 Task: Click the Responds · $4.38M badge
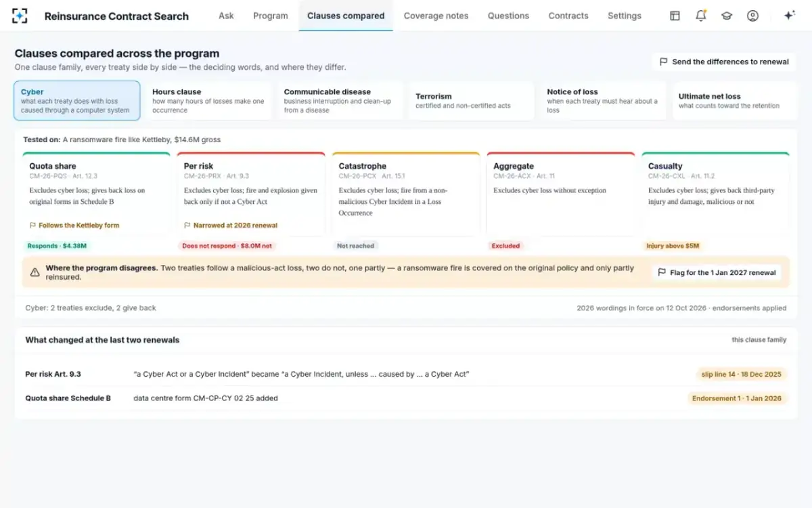[x=58, y=246]
